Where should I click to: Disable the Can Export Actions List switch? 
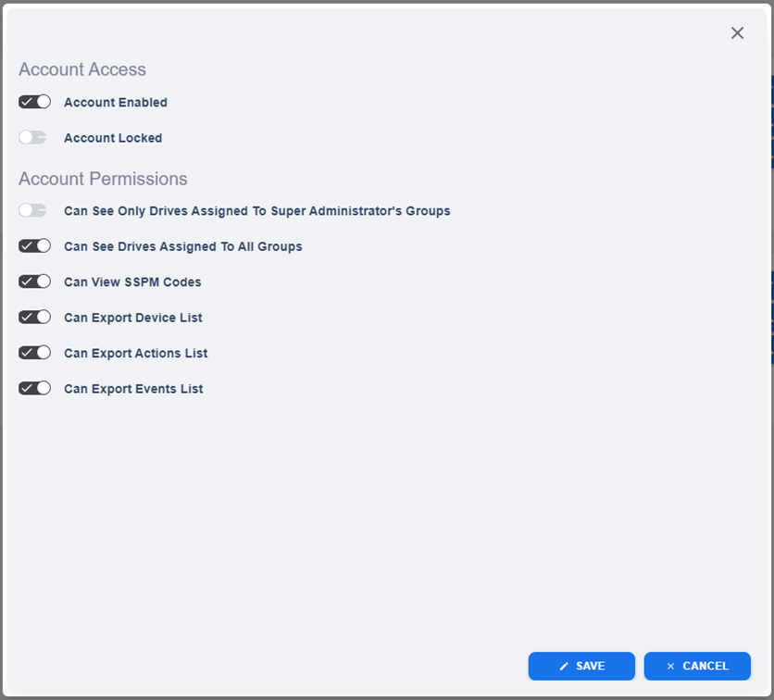[34, 353]
